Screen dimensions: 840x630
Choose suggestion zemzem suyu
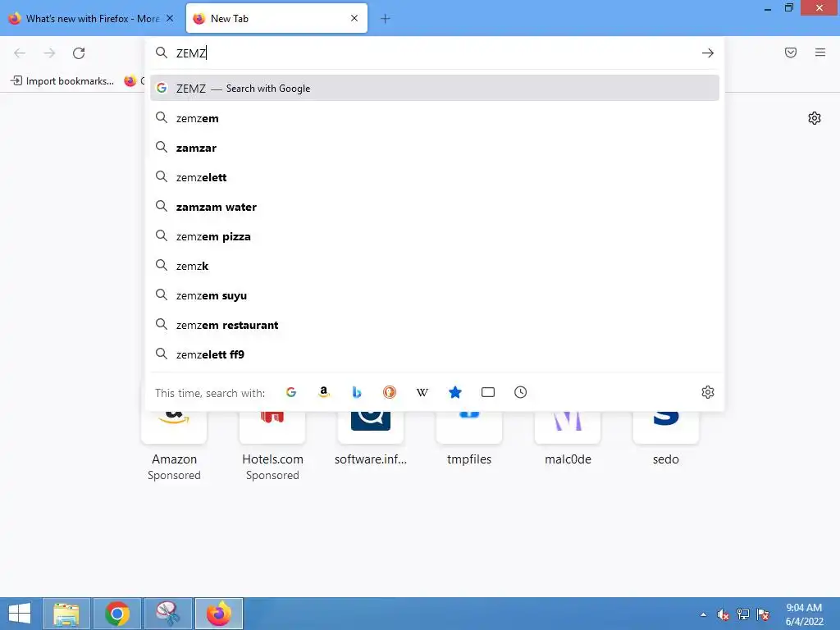(435, 295)
